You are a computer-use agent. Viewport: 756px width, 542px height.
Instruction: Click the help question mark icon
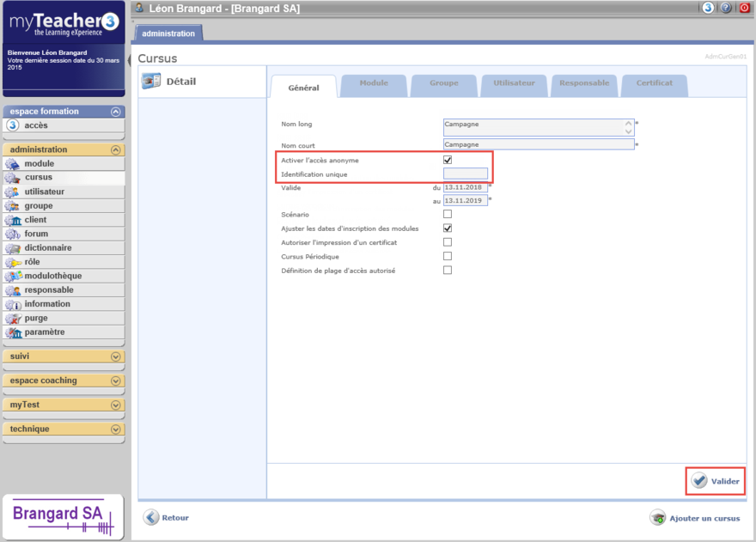[x=726, y=8]
